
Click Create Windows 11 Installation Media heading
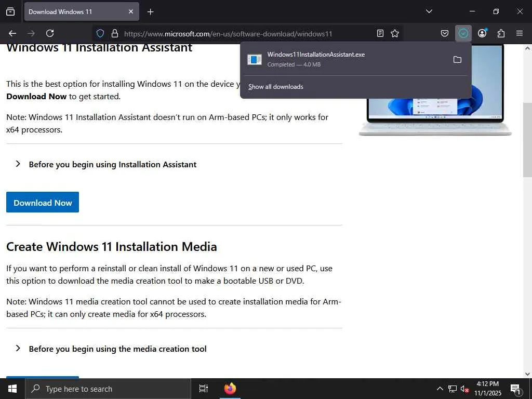111,247
